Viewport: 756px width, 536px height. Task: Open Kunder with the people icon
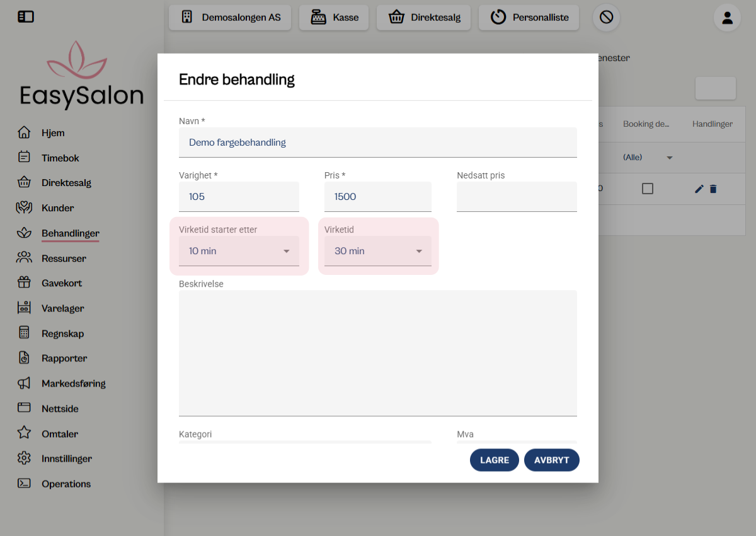[25, 207]
